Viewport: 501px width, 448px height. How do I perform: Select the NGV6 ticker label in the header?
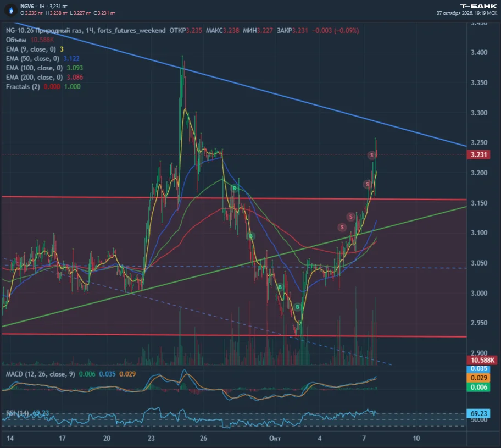pyautogui.click(x=27, y=7)
